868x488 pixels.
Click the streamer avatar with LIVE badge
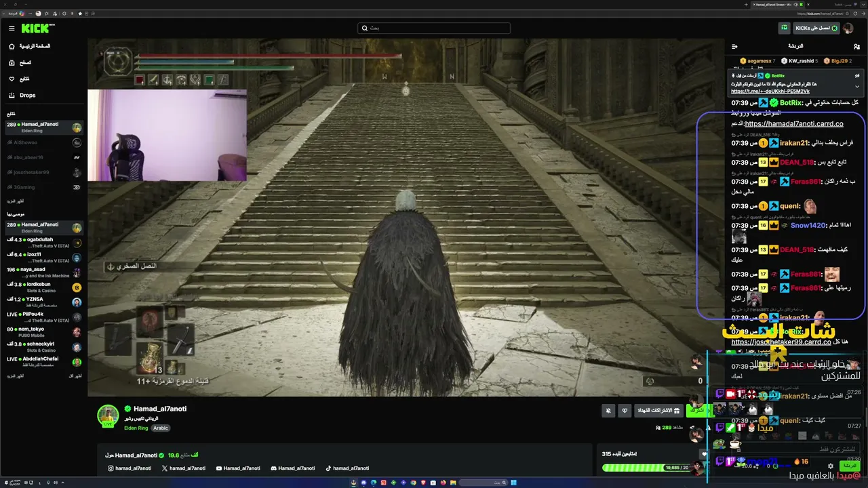coord(108,416)
